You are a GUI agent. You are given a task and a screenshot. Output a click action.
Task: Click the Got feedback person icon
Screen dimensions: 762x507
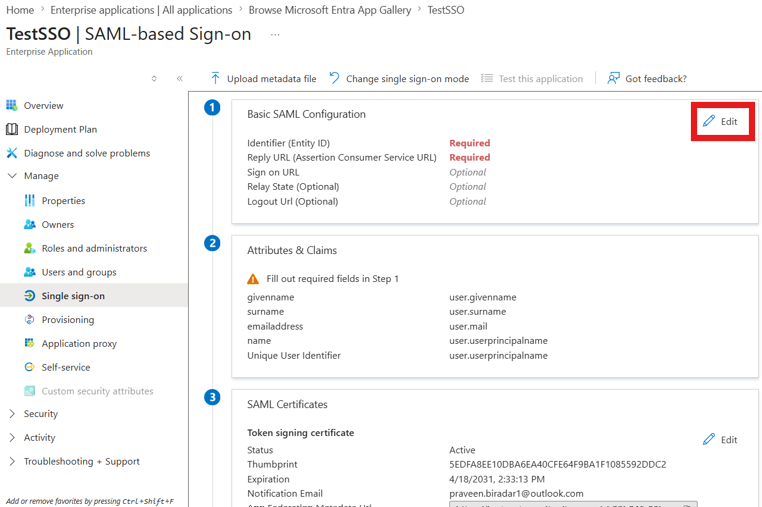[x=613, y=78]
